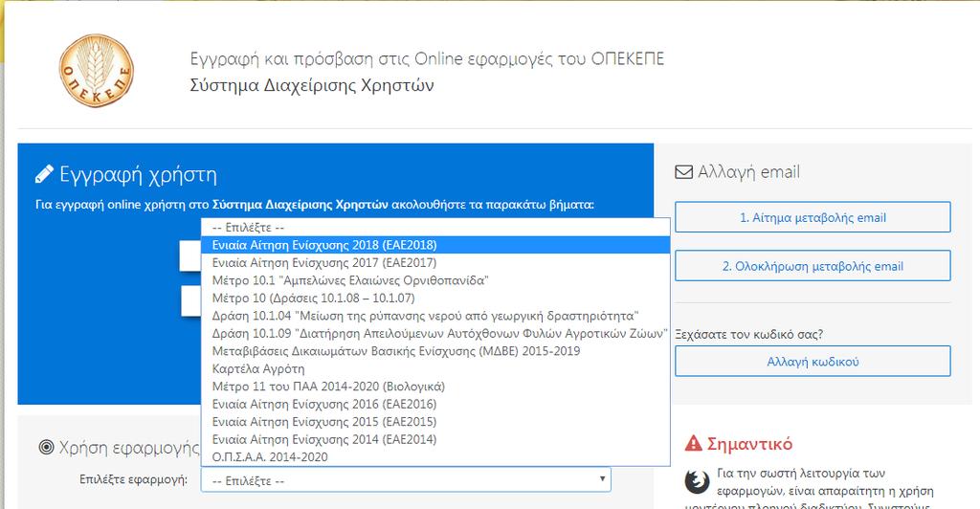This screenshot has width=980, height=509.
Task: Choose Μέτρο 10.1 Αμπελώνες Ελαιώνες Ορνιθοπανίδα
Action: coord(435,280)
